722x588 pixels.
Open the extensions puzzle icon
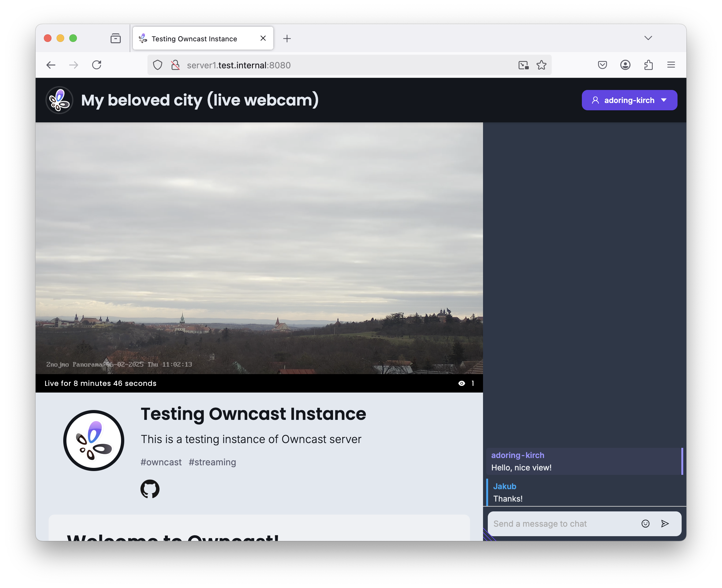(648, 65)
